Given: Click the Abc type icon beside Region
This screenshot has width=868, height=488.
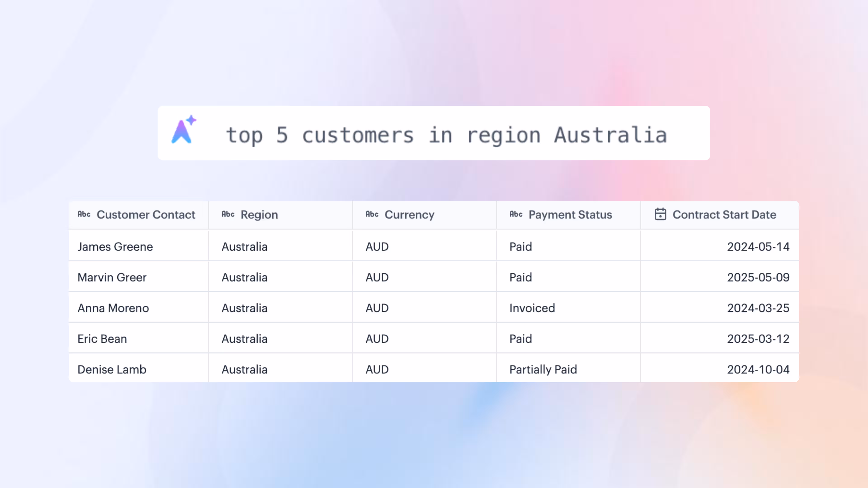Looking at the screenshot, I should tap(228, 214).
